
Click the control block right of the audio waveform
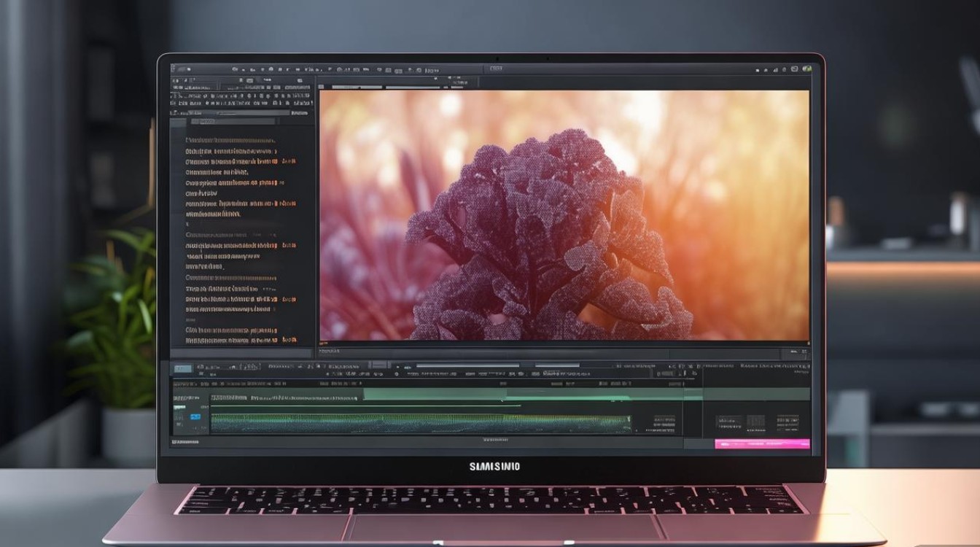[x=664, y=423]
